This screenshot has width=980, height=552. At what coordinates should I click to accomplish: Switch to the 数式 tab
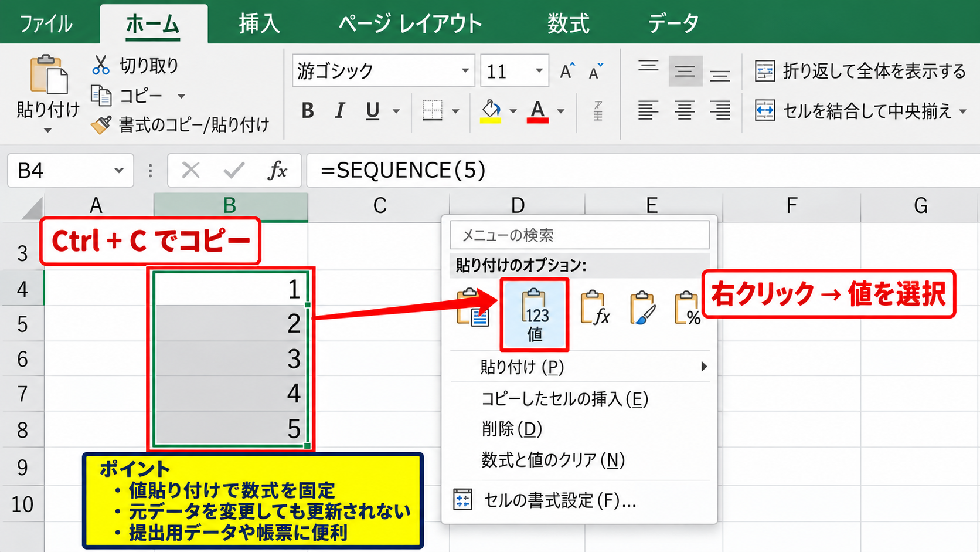click(x=568, y=24)
